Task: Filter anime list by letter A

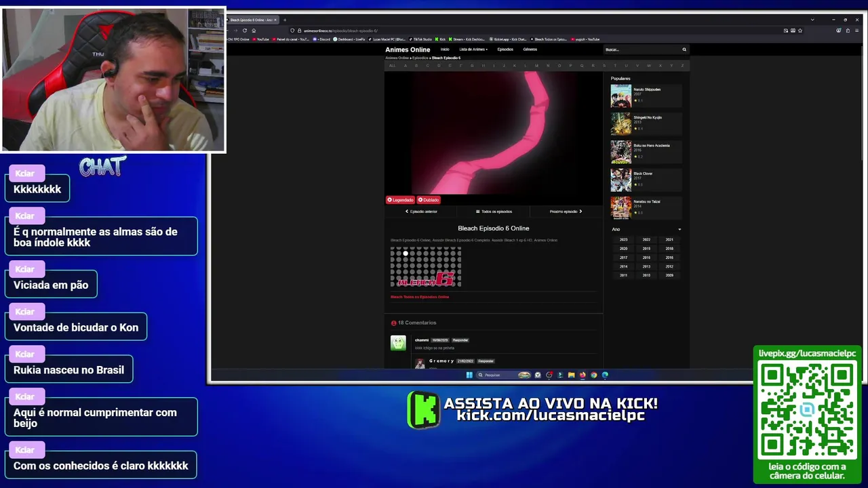Action: [406, 66]
